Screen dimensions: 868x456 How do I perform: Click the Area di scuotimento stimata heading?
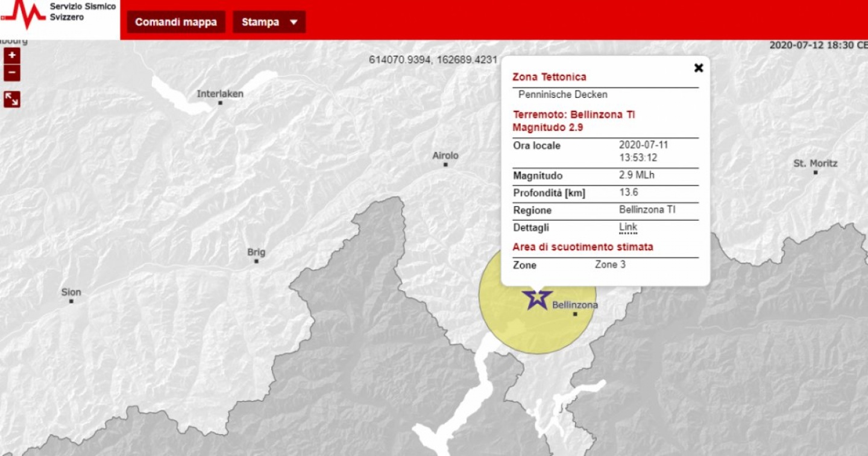pos(582,247)
